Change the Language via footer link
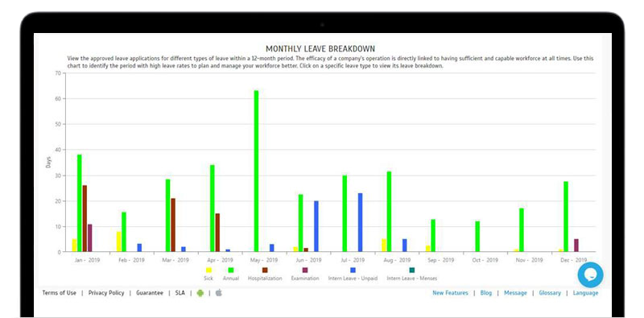644x318 pixels. point(586,293)
